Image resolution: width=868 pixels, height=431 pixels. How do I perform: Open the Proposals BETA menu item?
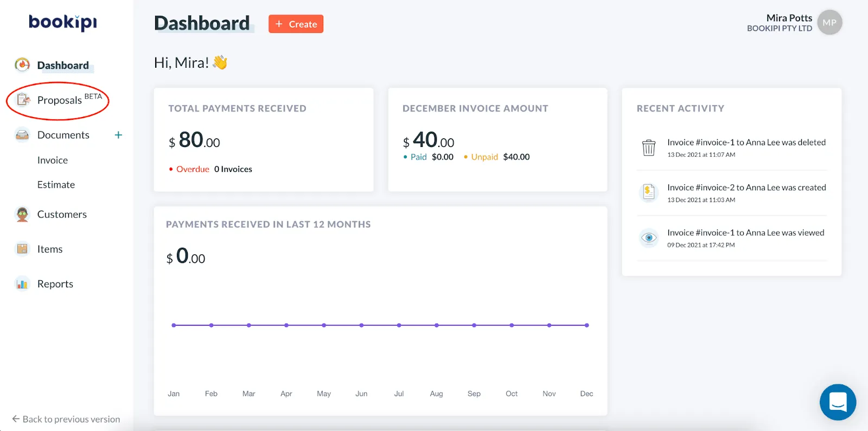pos(69,99)
